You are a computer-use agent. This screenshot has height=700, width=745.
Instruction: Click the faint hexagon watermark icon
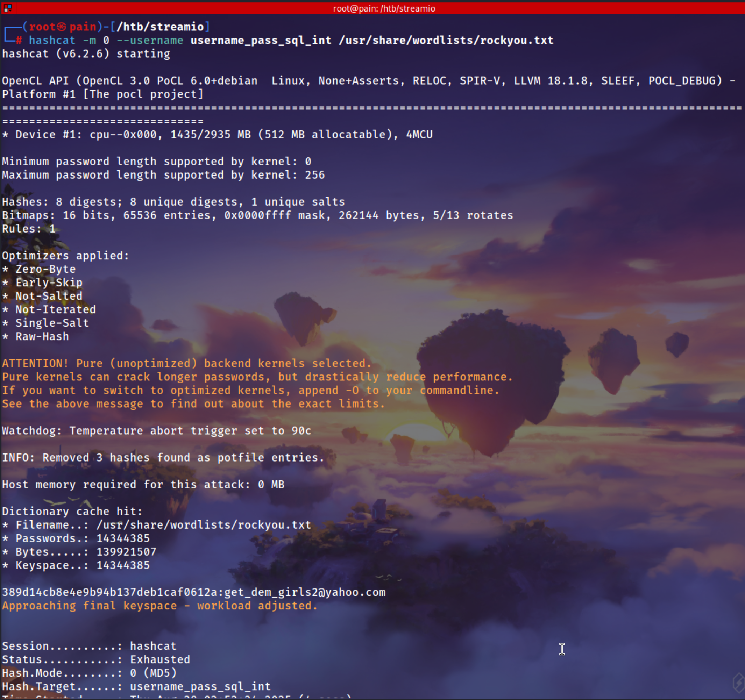739,683
